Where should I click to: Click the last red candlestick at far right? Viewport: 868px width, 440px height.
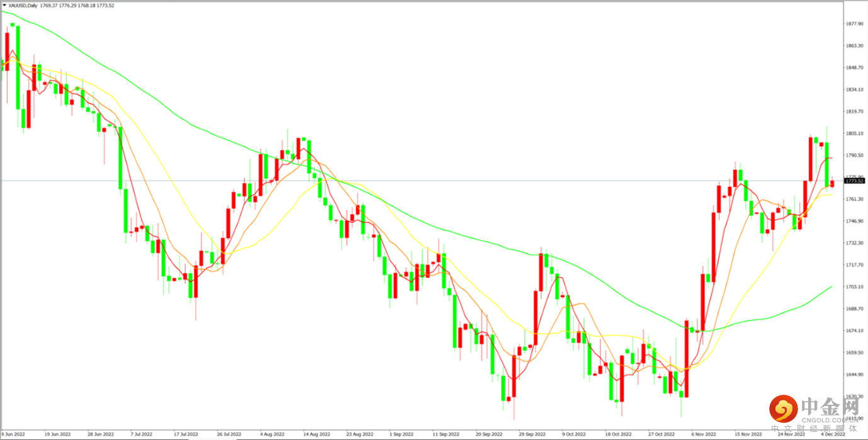pyautogui.click(x=832, y=184)
